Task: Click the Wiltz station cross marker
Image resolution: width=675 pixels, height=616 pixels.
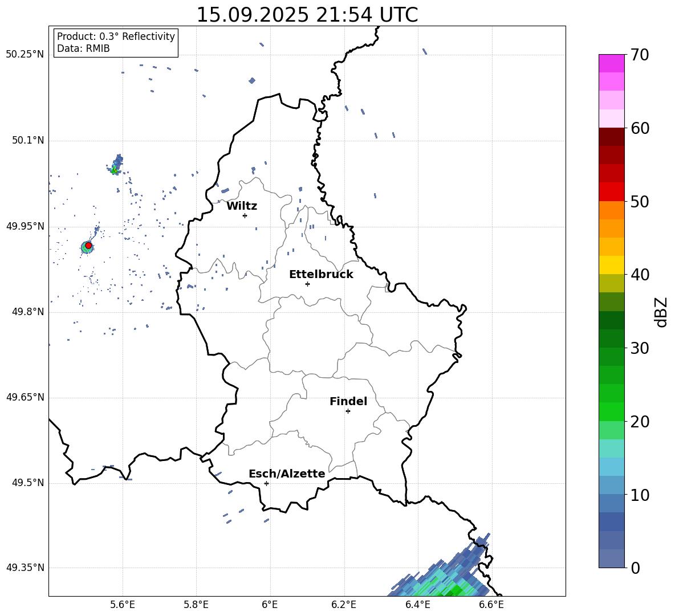Action: point(245,215)
